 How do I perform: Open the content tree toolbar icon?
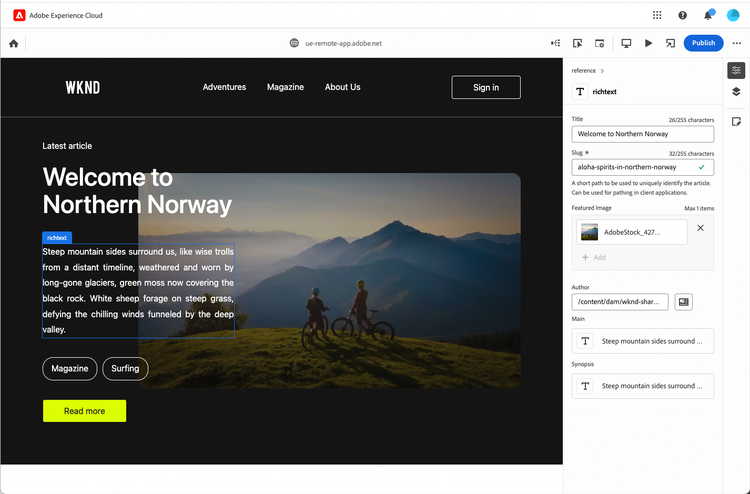click(x=555, y=43)
